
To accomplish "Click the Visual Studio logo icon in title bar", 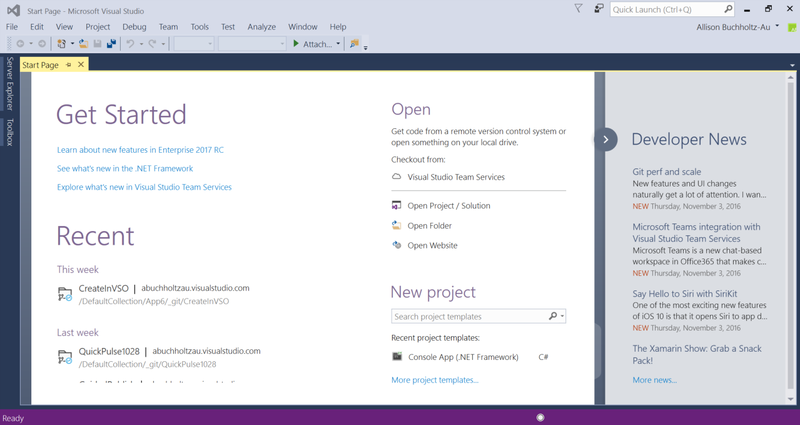I will pyautogui.click(x=14, y=10).
